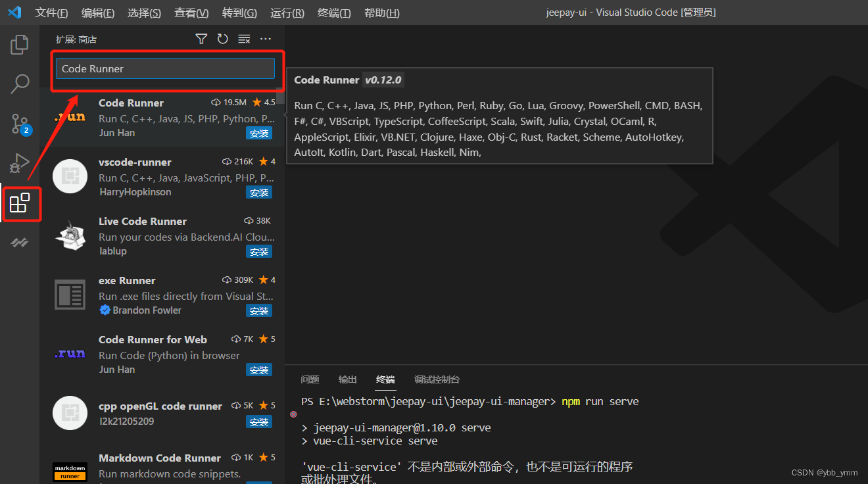Image resolution: width=868 pixels, height=484 pixels.
Task: Open the 帮助(H) menu
Action: click(x=381, y=12)
